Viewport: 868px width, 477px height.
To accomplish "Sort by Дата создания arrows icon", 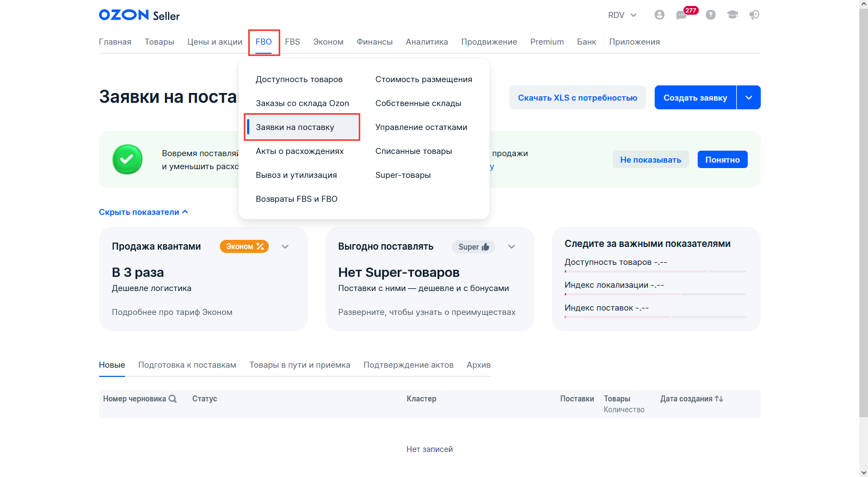I will pos(719,399).
